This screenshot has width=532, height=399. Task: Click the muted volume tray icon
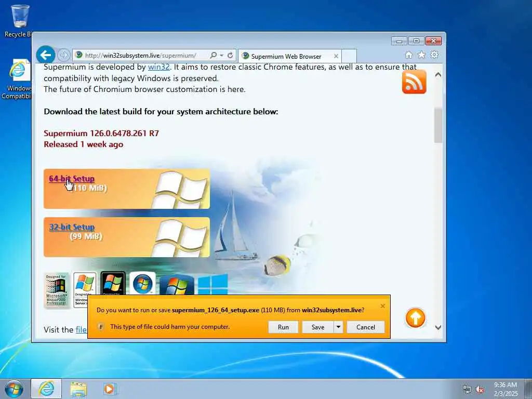tap(480, 390)
